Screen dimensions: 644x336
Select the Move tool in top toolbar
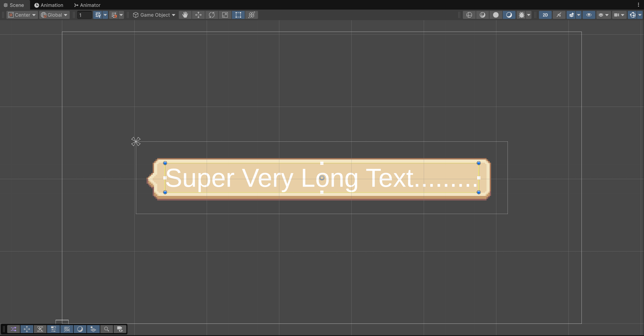point(198,15)
